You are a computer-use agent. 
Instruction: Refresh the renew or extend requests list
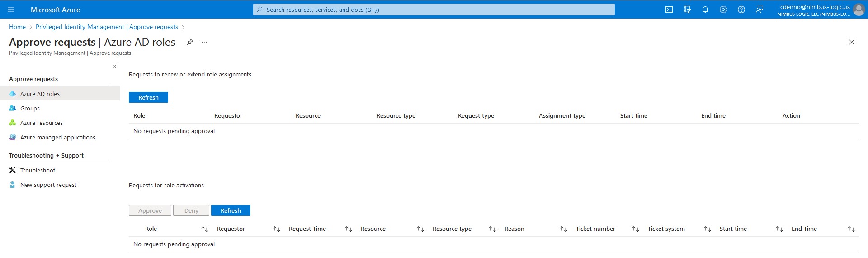pos(148,97)
